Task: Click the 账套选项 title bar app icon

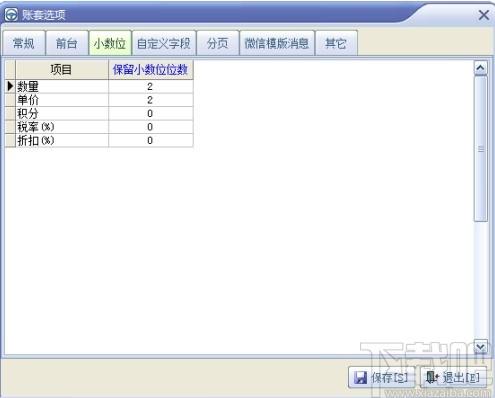Action: pos(11,15)
